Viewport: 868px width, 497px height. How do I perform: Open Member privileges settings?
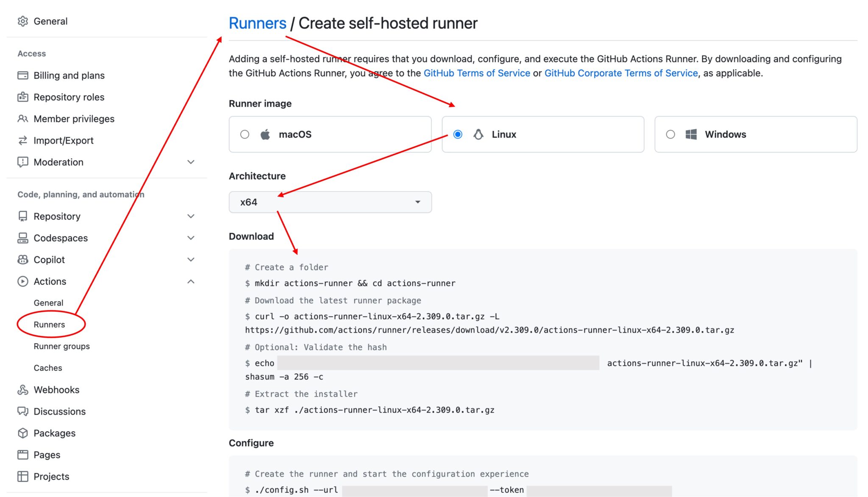[74, 119]
